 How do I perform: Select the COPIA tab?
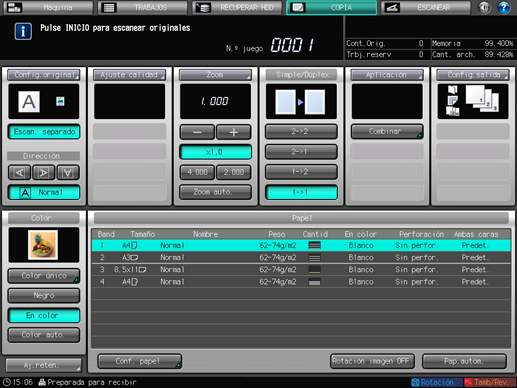click(331, 7)
